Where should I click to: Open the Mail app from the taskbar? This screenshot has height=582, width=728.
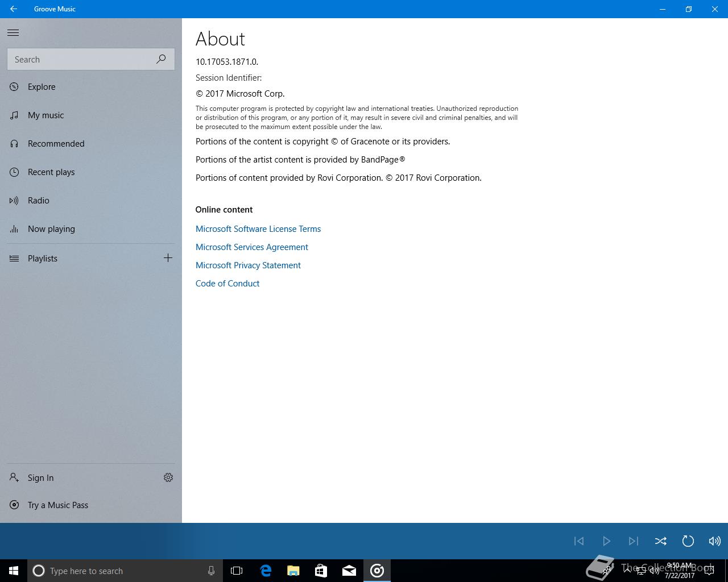click(x=349, y=571)
